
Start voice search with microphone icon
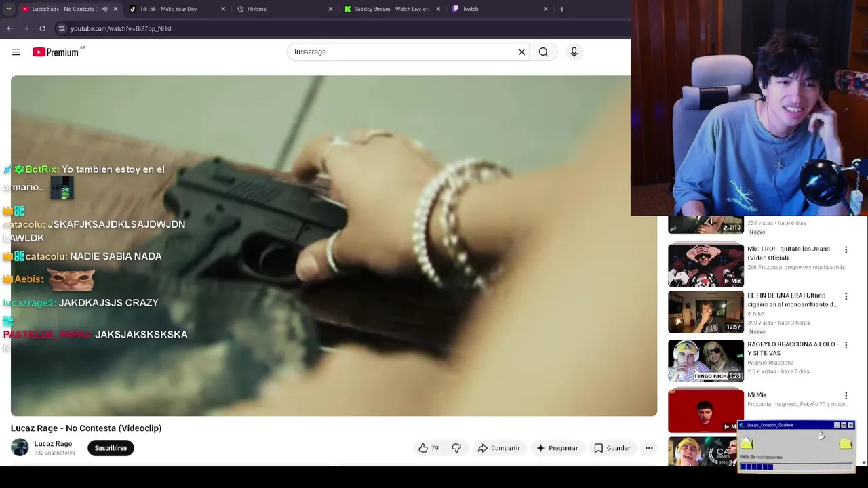[574, 52]
